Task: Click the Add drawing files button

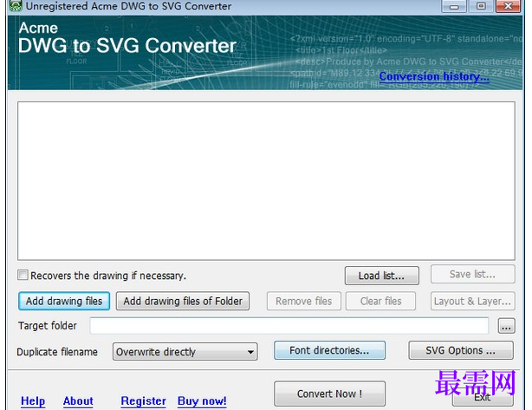Action: pyautogui.click(x=64, y=301)
